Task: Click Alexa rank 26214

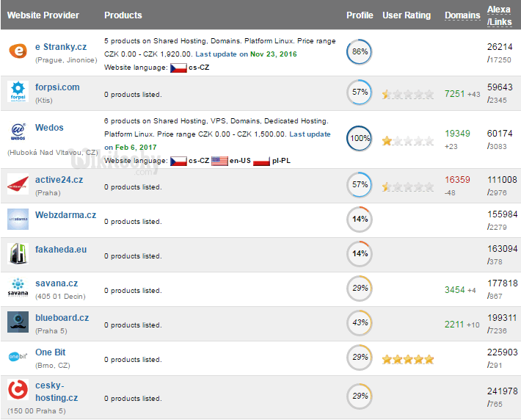Action: click(x=500, y=47)
